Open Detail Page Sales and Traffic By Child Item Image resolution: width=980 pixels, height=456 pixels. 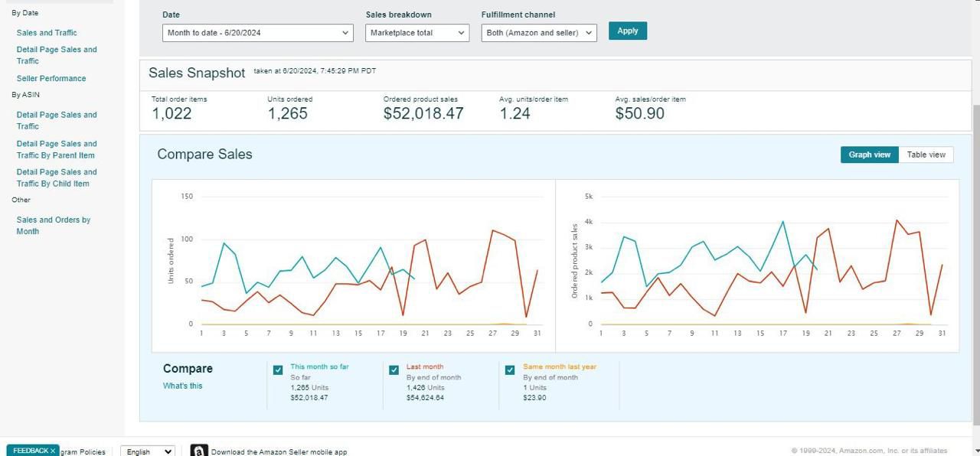(x=57, y=178)
